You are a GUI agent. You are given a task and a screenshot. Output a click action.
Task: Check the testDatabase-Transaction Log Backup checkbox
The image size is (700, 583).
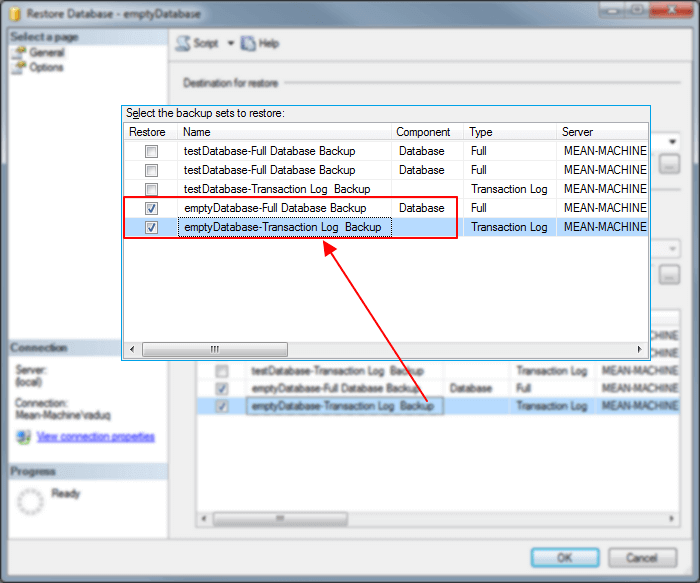tap(151, 189)
